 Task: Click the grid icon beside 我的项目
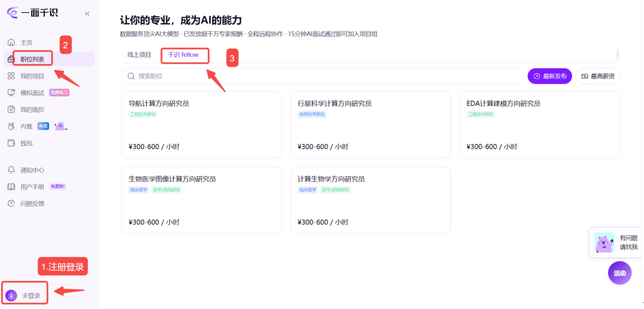click(11, 76)
